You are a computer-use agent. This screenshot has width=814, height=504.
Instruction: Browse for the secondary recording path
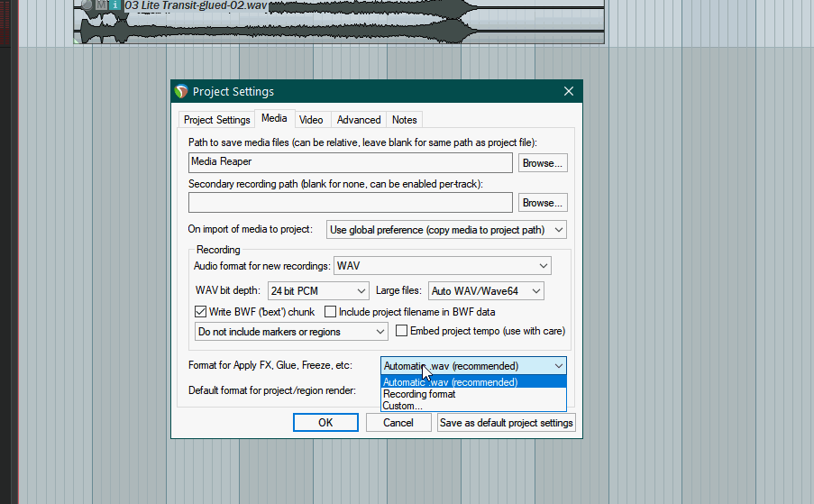543,203
